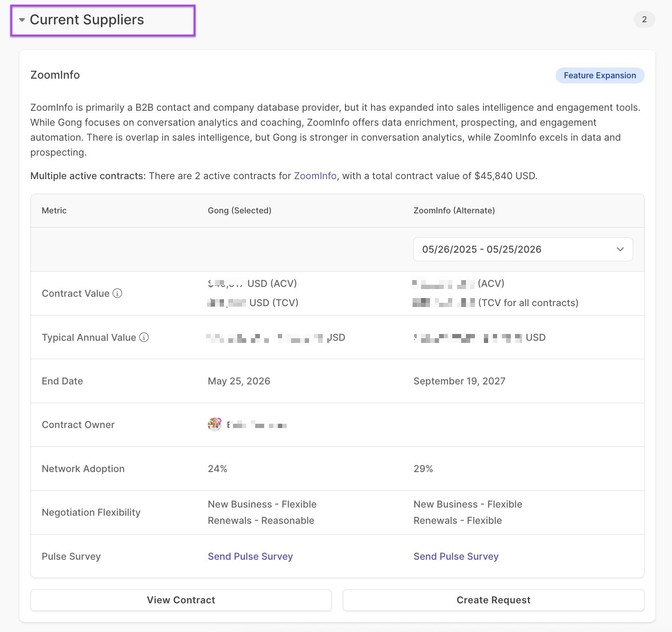
Task: Click the info icon beside Typical Annual Value
Action: pos(144,337)
